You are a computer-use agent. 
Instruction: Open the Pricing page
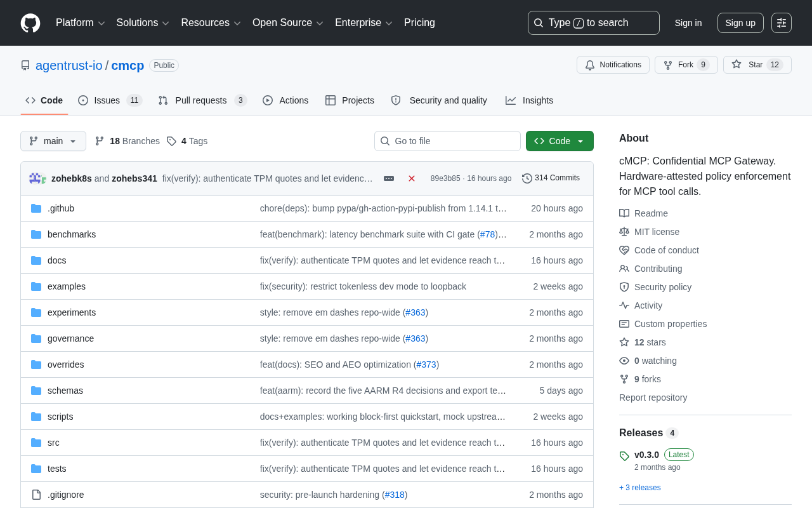419,23
